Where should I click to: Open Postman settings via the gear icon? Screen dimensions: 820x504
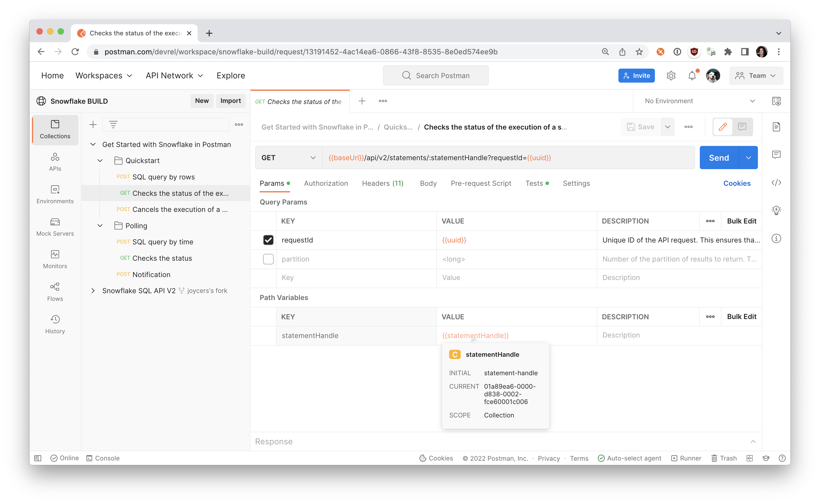point(671,75)
